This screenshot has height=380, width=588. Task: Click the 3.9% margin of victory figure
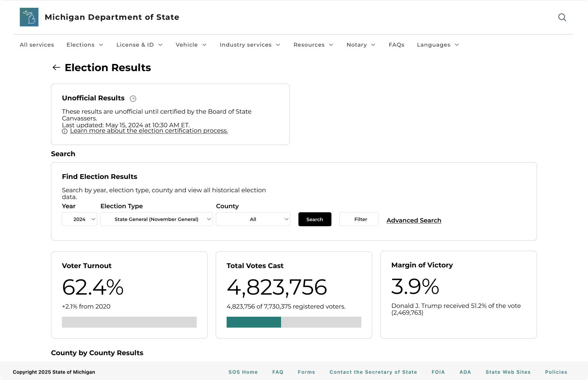coord(415,286)
